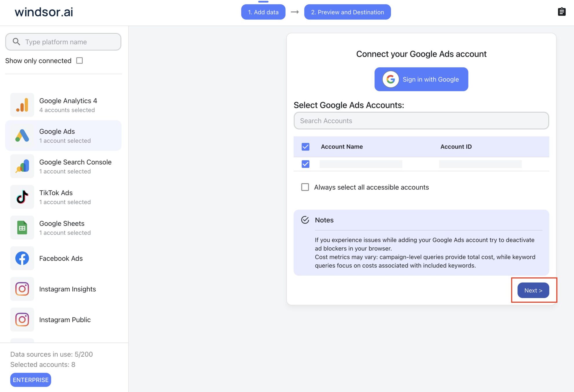This screenshot has height=392, width=574.
Task: Open the Google Sheets label
Action: [x=62, y=224]
